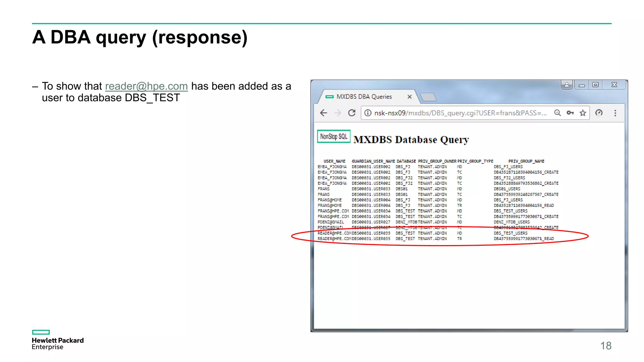Open the Chrome three-dot menu
The image size is (644, 362).
click(615, 113)
